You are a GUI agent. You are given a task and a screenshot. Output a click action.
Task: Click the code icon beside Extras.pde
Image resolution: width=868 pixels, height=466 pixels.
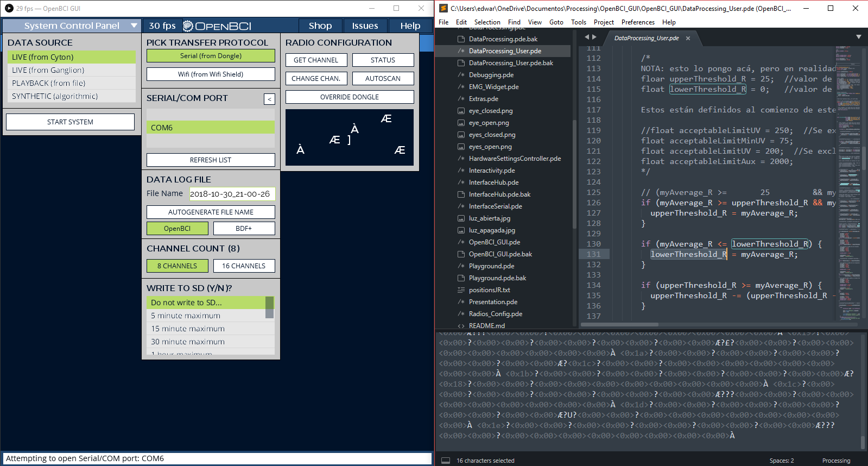(x=461, y=99)
